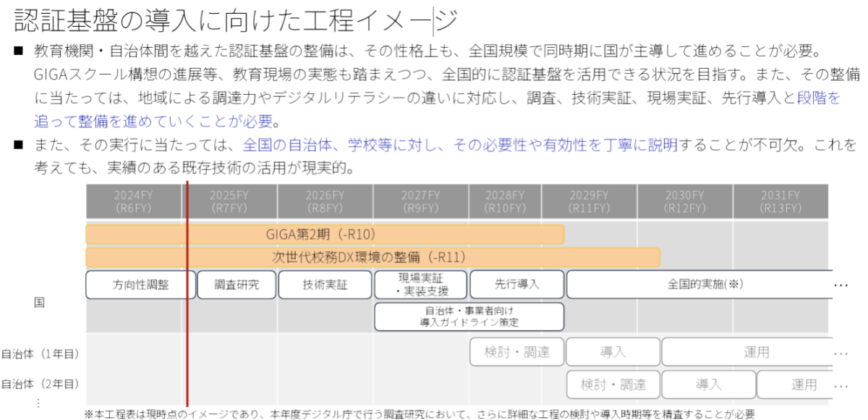Select the 現場実証・実装支援 box
Image resolution: width=868 pixels, height=420 pixels.
coord(420,285)
